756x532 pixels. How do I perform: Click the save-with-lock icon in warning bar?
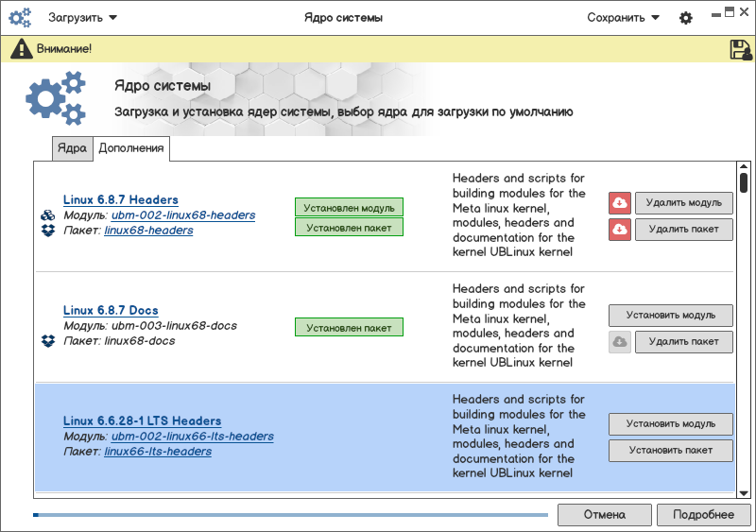coord(741,49)
